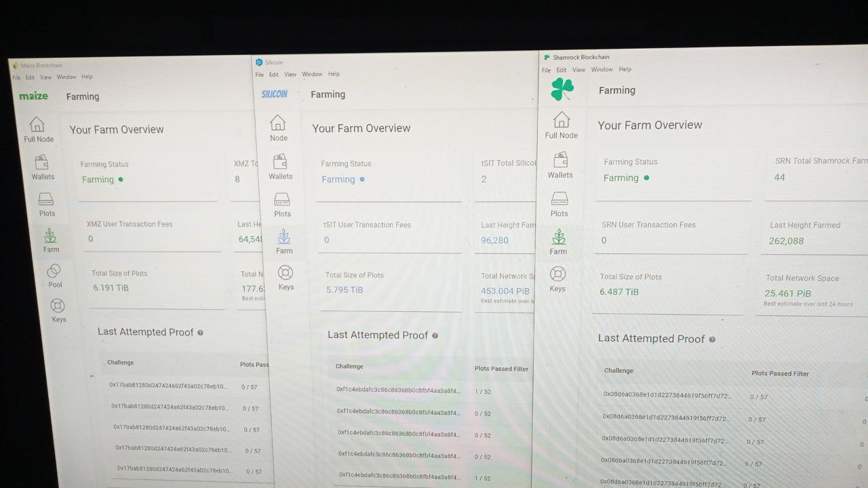The height and width of the screenshot is (488, 868).
Task: Click the Shamrock clover logo
Action: pyautogui.click(x=562, y=89)
